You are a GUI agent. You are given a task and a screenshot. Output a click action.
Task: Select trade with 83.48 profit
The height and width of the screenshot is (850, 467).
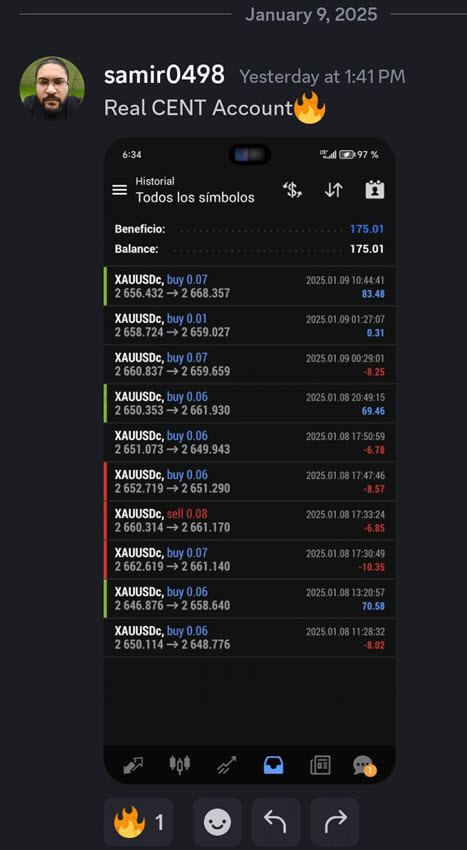[250, 286]
